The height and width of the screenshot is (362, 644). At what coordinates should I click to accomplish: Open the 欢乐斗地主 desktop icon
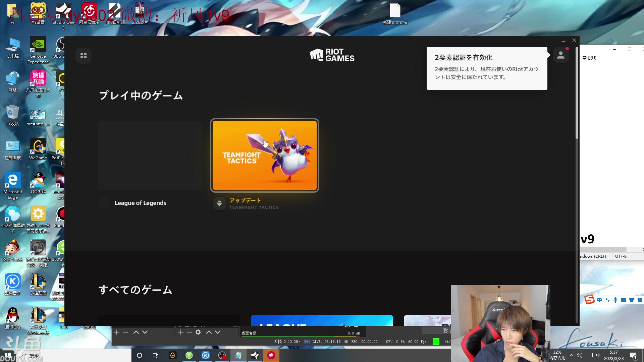tap(13, 251)
